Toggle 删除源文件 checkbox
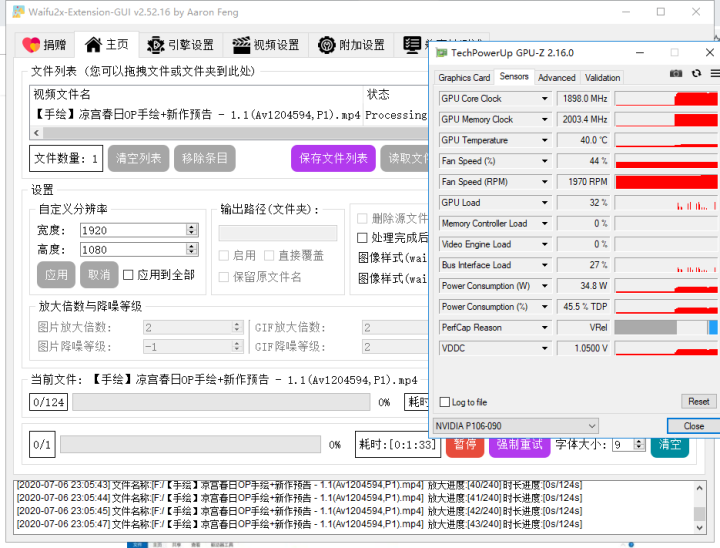The width and height of the screenshot is (720, 548). 362,218
